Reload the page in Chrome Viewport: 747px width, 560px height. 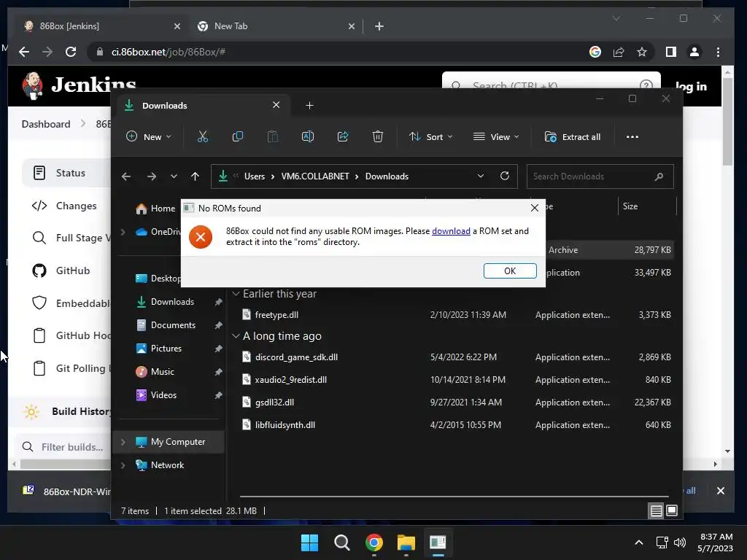pos(71,52)
